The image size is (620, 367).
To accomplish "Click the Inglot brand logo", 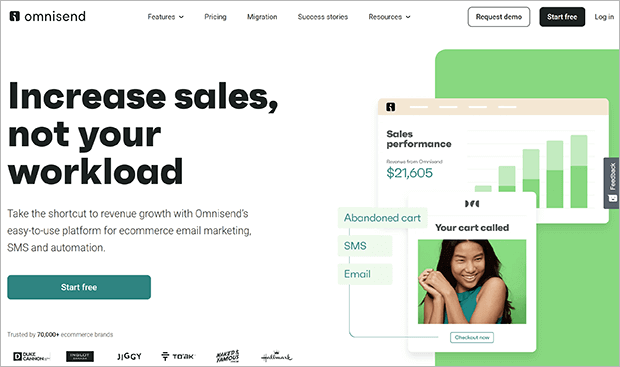I will coord(80,356).
